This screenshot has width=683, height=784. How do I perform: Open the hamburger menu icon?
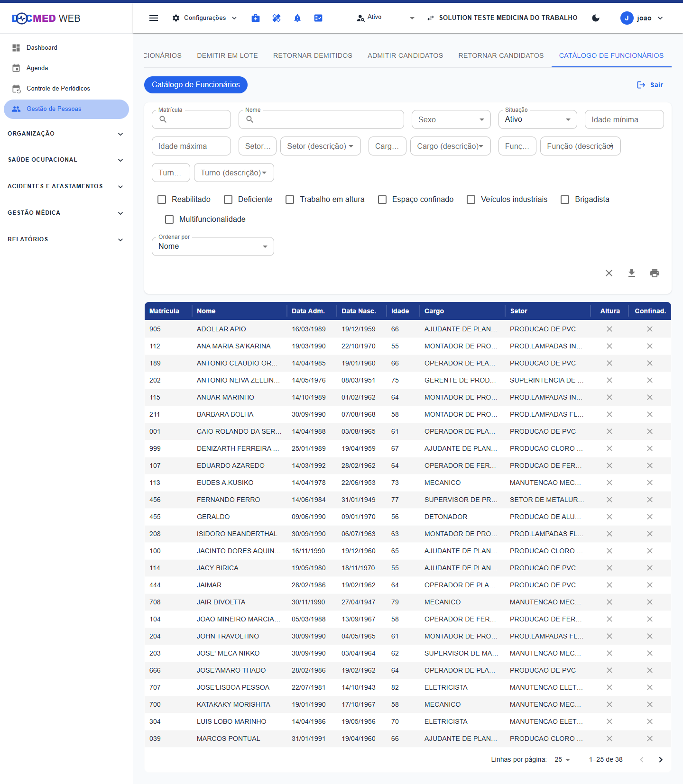pyautogui.click(x=154, y=18)
